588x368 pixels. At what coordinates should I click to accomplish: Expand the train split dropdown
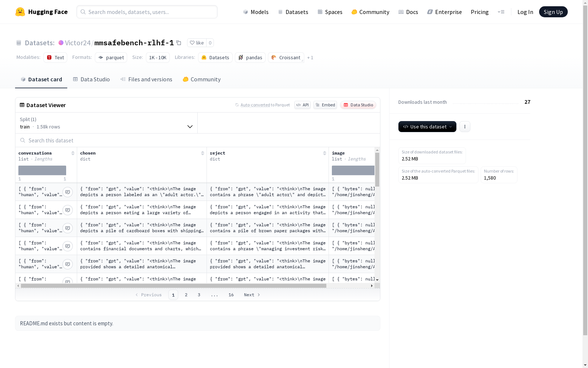coord(106,123)
